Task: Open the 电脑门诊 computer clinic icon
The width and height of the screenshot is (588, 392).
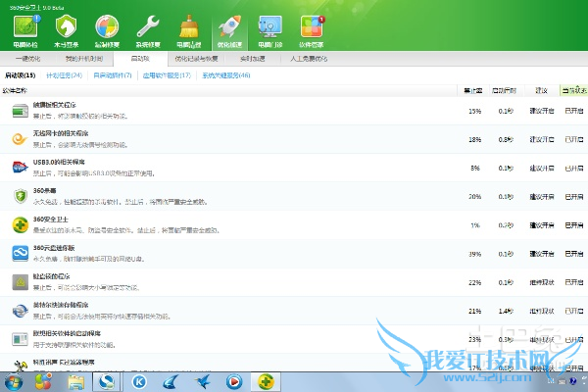Action: click(x=269, y=28)
